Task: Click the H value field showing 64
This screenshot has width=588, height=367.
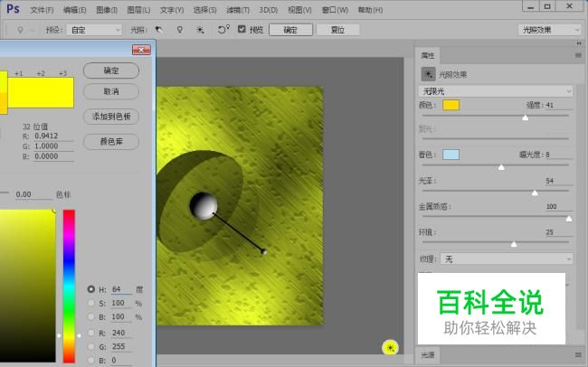Action: [121, 289]
